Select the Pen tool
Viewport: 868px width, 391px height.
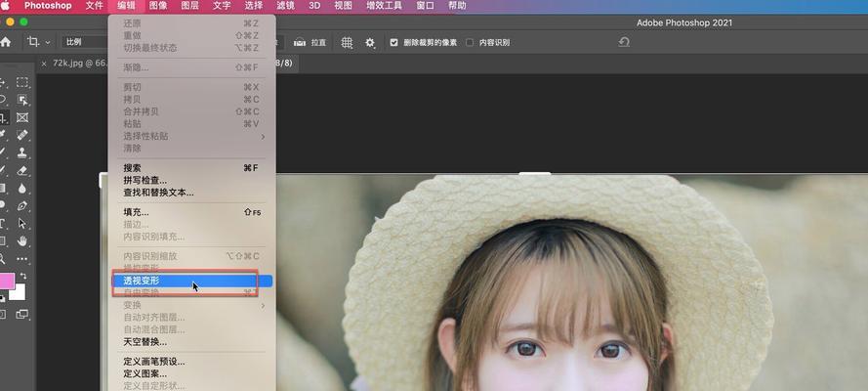22,206
